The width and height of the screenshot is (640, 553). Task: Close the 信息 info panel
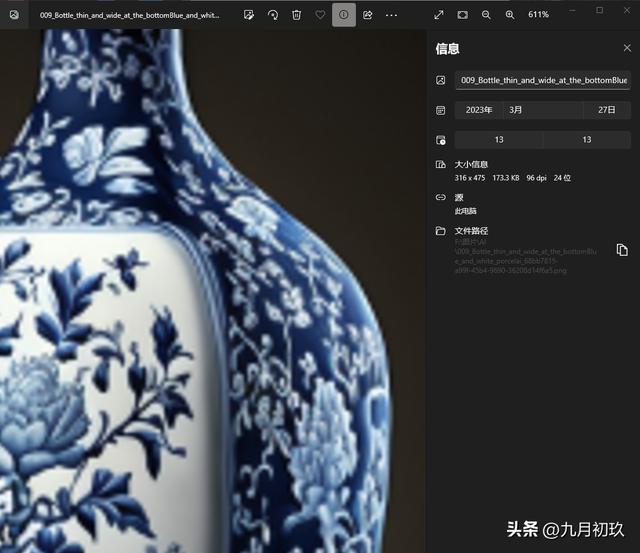(627, 48)
